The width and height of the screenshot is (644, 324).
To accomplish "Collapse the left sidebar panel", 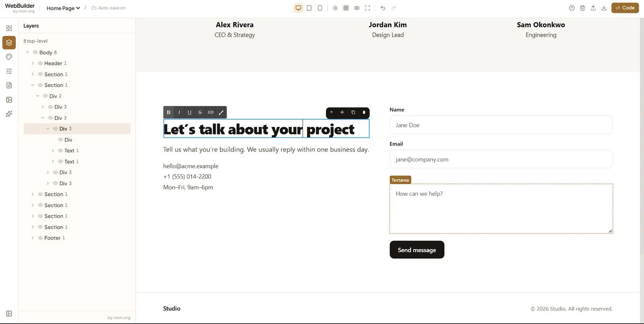I will [9, 314].
